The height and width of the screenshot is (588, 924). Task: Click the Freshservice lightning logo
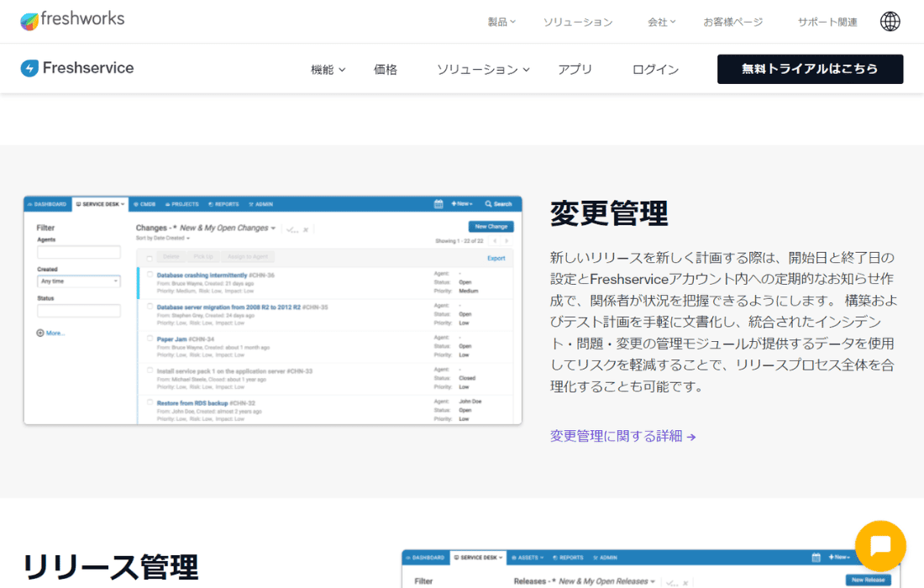tap(29, 68)
